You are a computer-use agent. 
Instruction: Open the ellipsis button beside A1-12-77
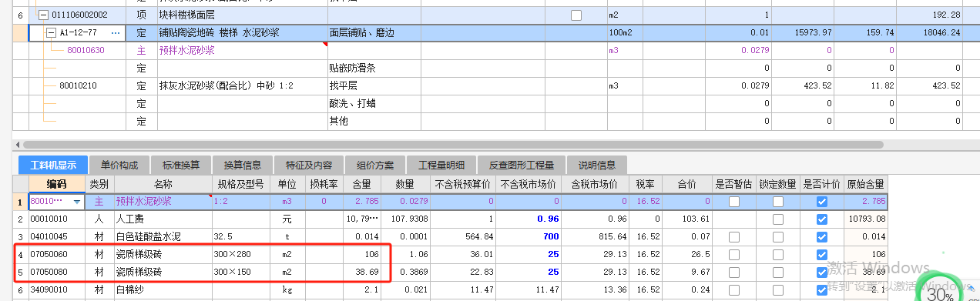(116, 33)
